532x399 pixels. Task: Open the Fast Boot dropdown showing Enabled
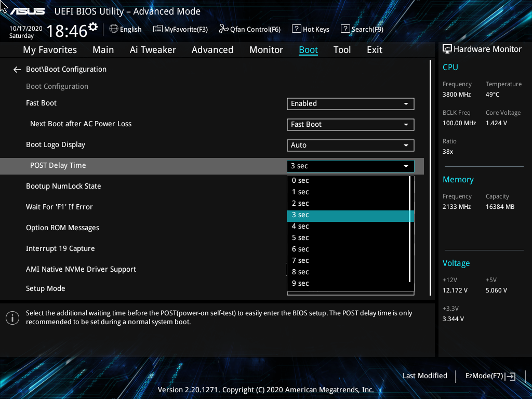[x=351, y=104]
